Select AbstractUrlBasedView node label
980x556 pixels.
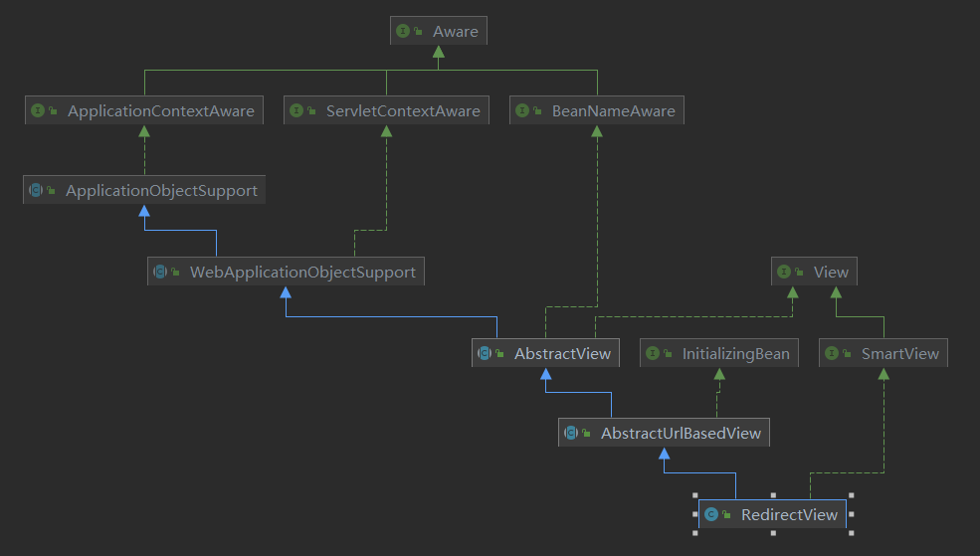point(681,433)
